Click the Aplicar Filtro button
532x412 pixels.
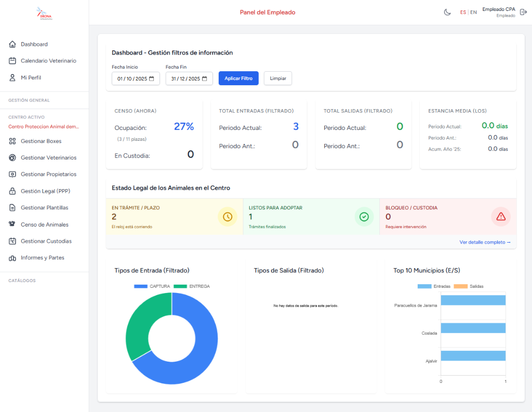(238, 78)
